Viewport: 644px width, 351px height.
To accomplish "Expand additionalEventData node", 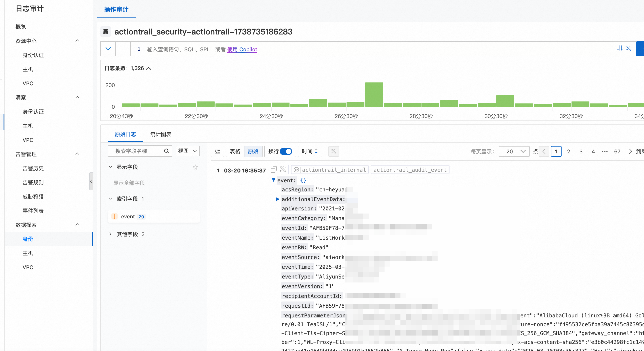I will 278,199.
